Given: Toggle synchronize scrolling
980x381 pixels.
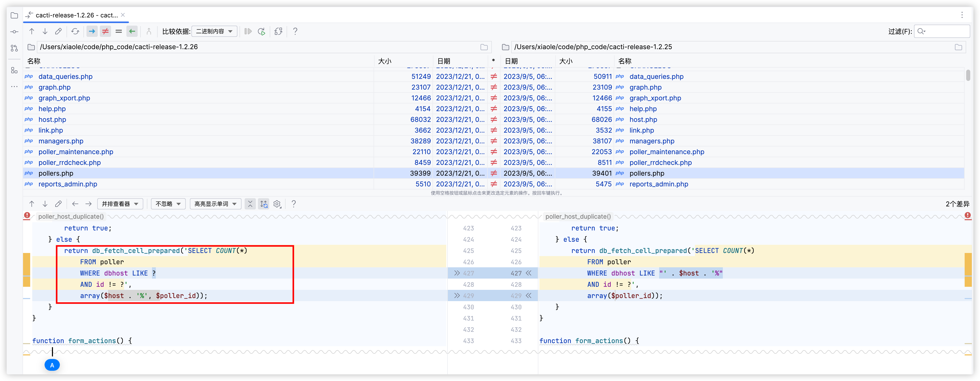Looking at the screenshot, I should 264,204.
